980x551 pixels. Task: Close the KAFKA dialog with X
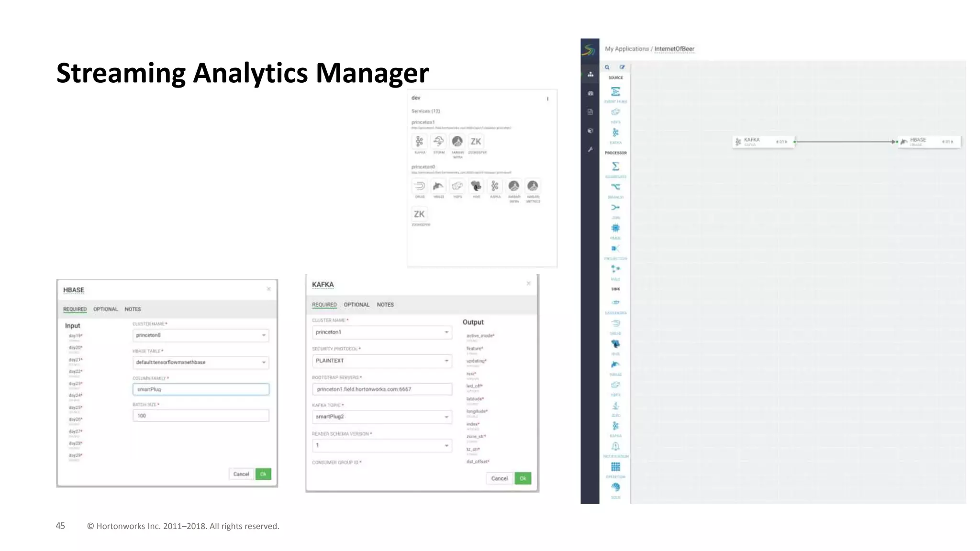529,284
